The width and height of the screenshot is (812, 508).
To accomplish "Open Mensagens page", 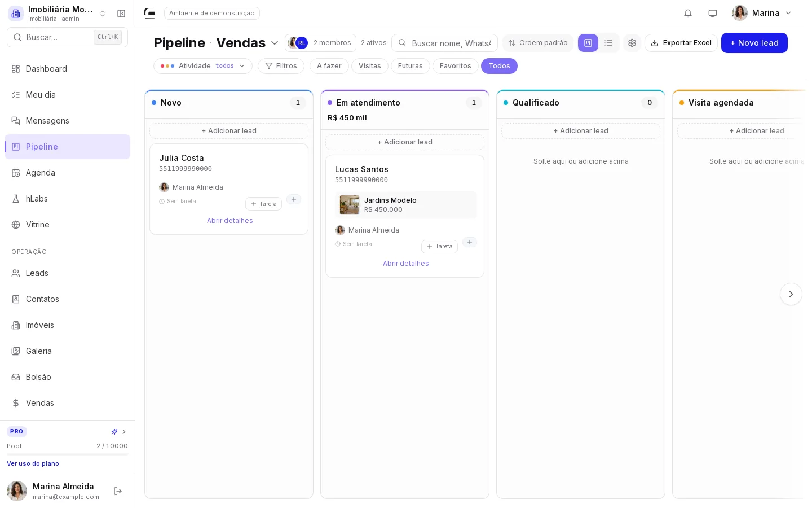I will (68, 121).
